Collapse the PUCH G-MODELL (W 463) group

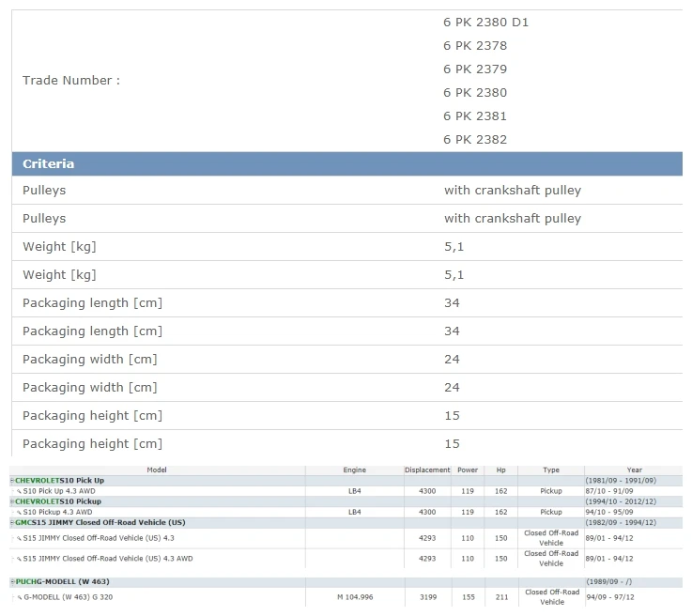click(13, 582)
